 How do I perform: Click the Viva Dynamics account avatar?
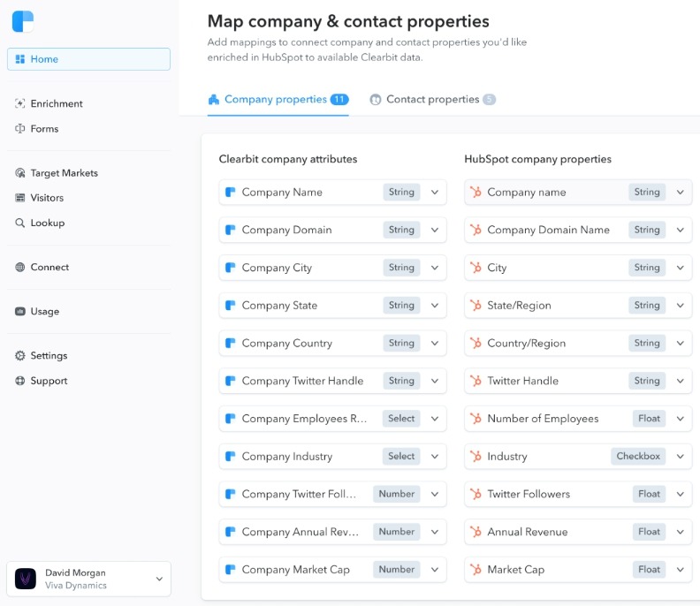click(x=26, y=579)
